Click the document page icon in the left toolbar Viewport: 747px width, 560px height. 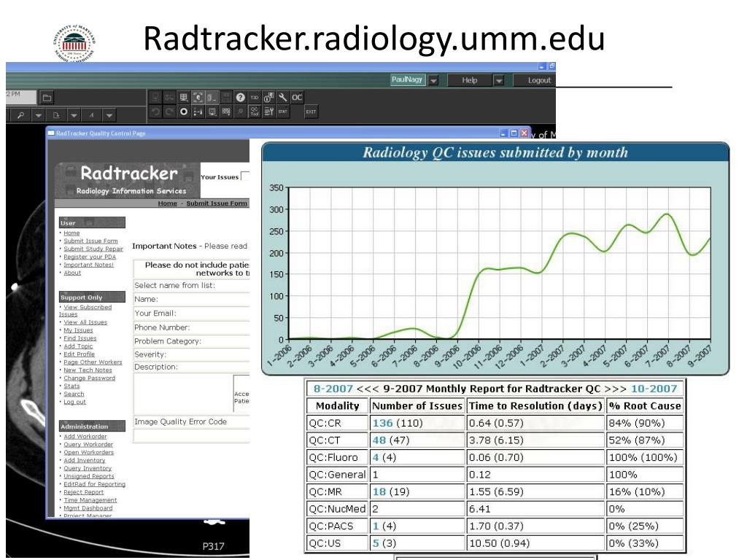click(56, 115)
